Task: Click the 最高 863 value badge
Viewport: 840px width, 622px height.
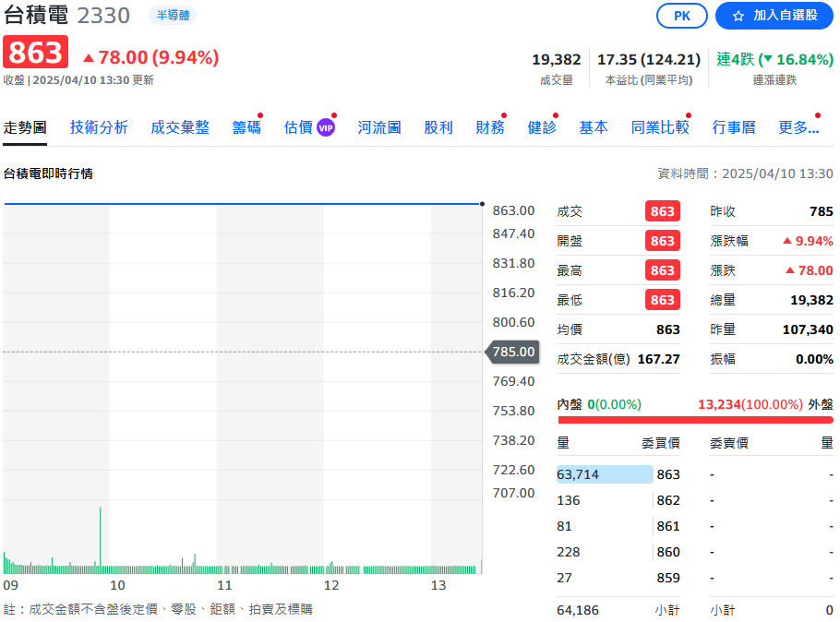Action: coord(662,270)
